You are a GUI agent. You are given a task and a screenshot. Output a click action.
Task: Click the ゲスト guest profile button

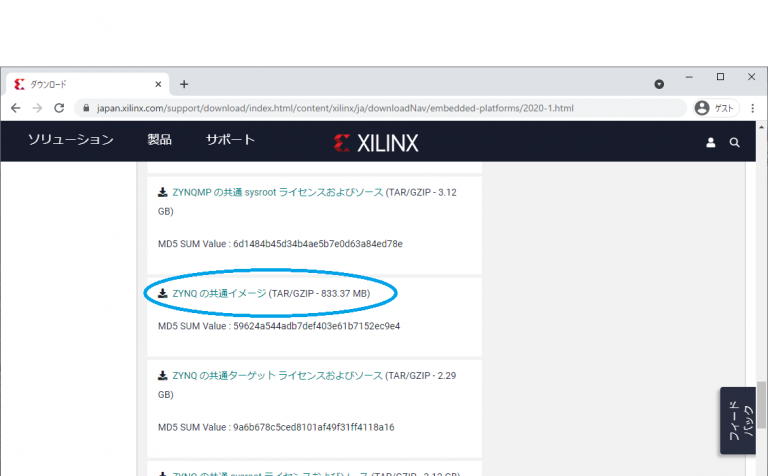(714, 108)
